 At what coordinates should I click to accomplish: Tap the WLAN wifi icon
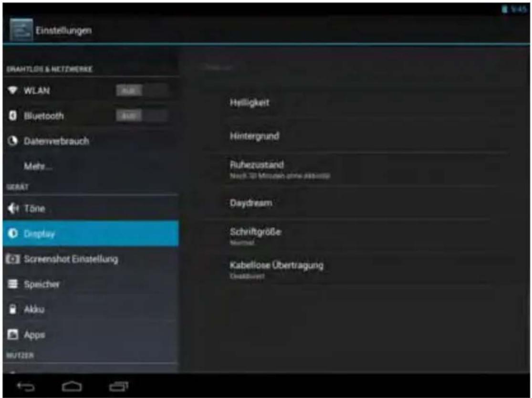point(12,90)
